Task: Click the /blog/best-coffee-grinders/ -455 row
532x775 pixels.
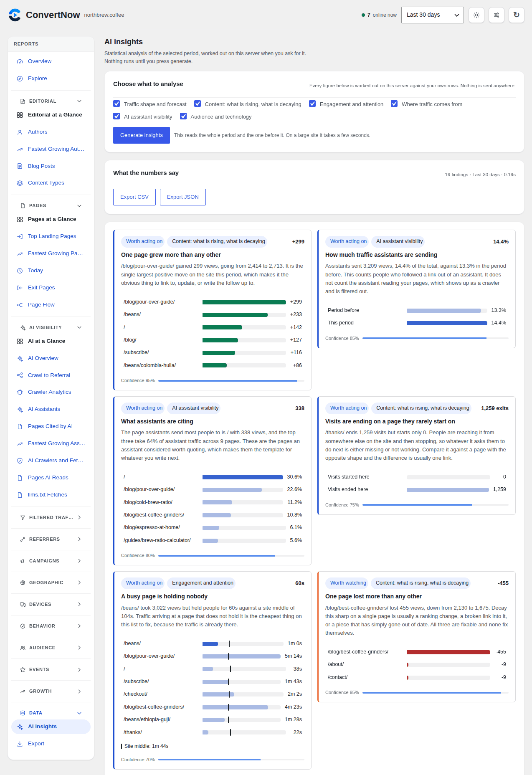Action: point(417,652)
